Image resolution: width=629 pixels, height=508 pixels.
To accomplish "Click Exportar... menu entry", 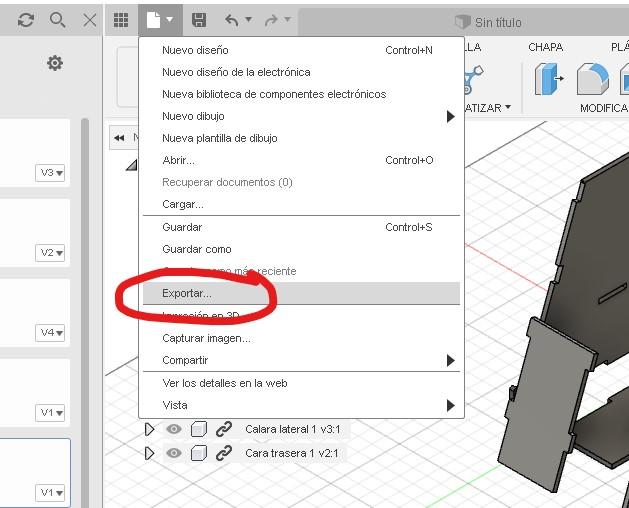I will [301, 293].
